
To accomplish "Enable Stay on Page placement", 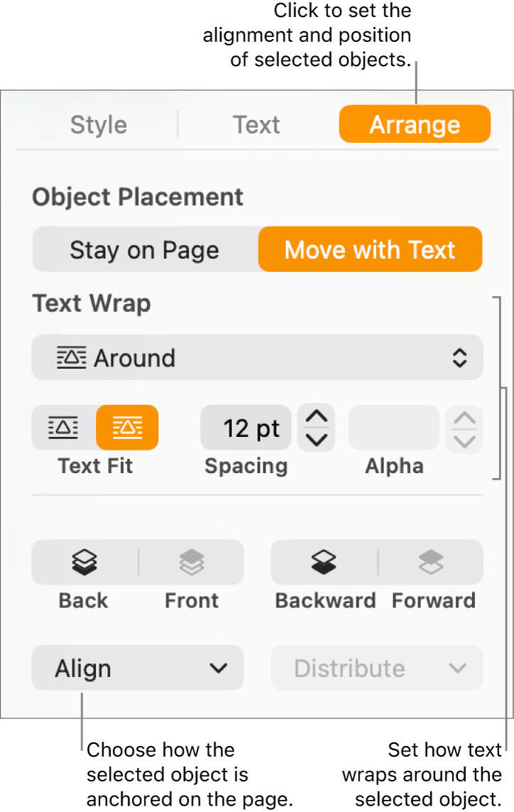I will pos(144,249).
